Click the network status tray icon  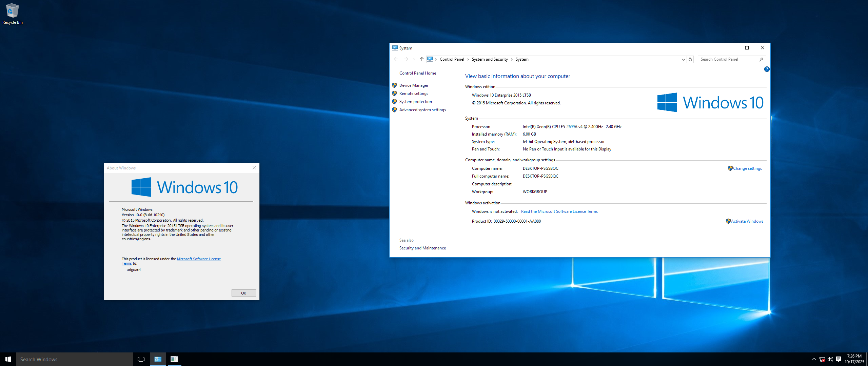(822, 359)
